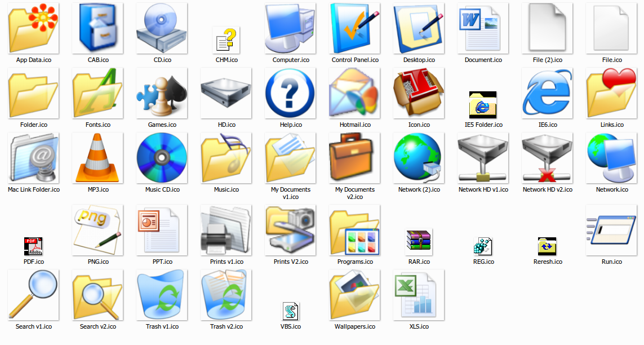This screenshot has height=345, width=644.
Task: Click the "File (2).ico" file name label
Action: point(548,60)
